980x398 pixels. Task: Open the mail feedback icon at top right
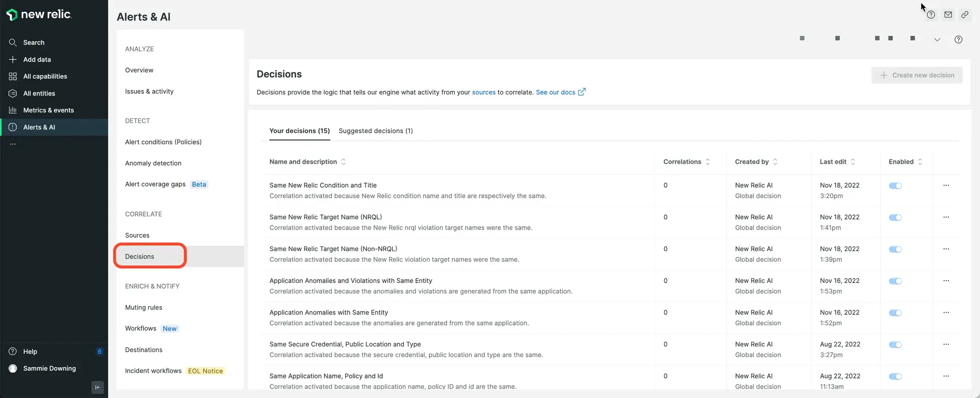click(948, 15)
